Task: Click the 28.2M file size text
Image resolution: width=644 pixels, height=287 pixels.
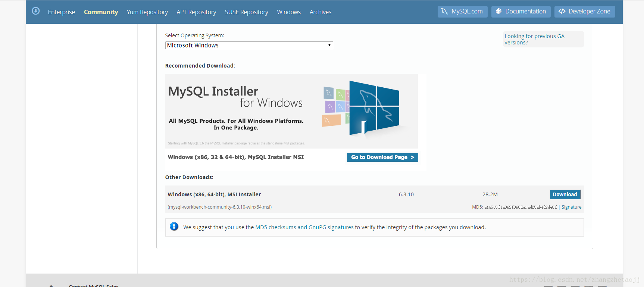Action: pos(490,194)
